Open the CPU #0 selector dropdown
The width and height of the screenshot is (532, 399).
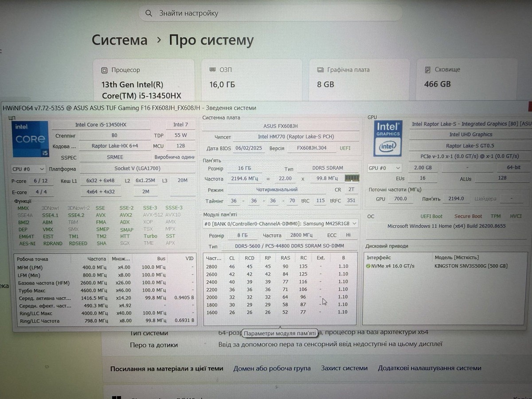[28, 169]
